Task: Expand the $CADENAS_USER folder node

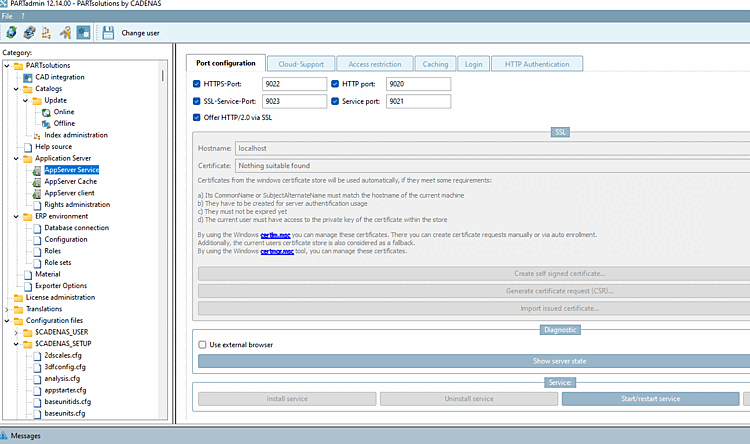Action: [16, 332]
